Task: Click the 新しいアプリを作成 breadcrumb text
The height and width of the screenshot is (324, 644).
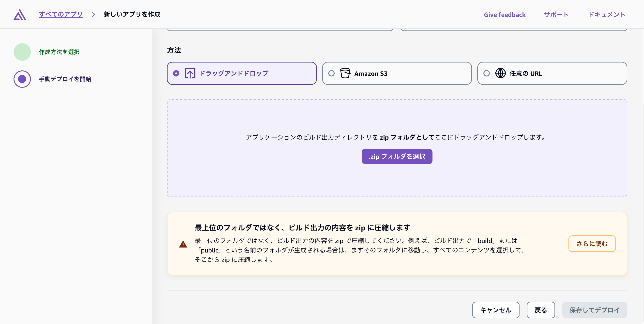Action: (132, 14)
